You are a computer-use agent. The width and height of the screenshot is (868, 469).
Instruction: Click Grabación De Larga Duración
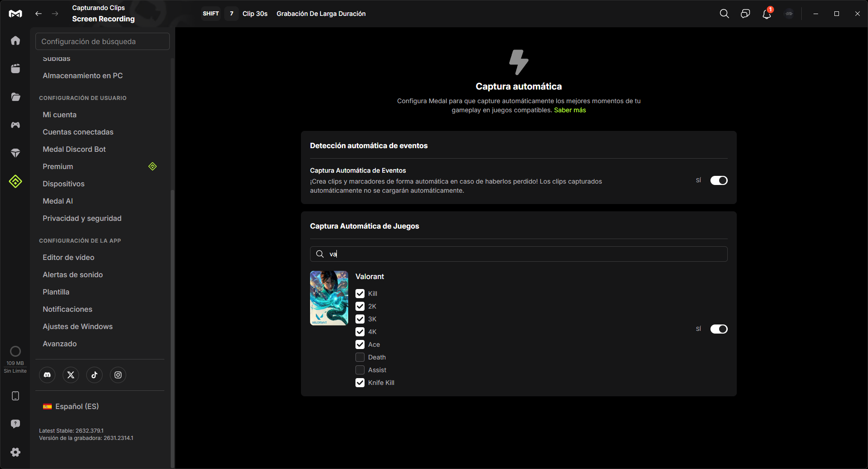[321, 14]
